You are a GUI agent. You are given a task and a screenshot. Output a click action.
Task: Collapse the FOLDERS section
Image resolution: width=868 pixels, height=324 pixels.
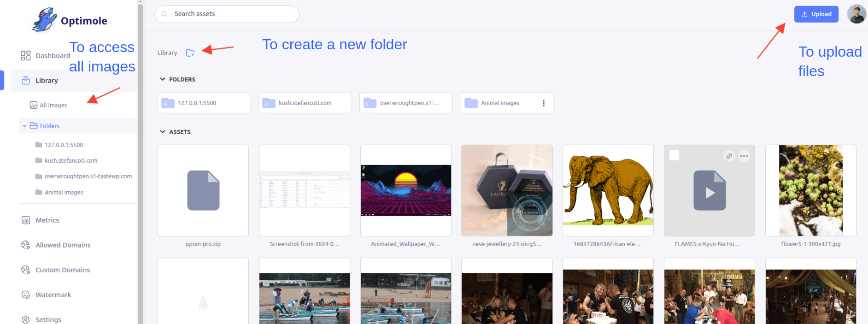(163, 79)
